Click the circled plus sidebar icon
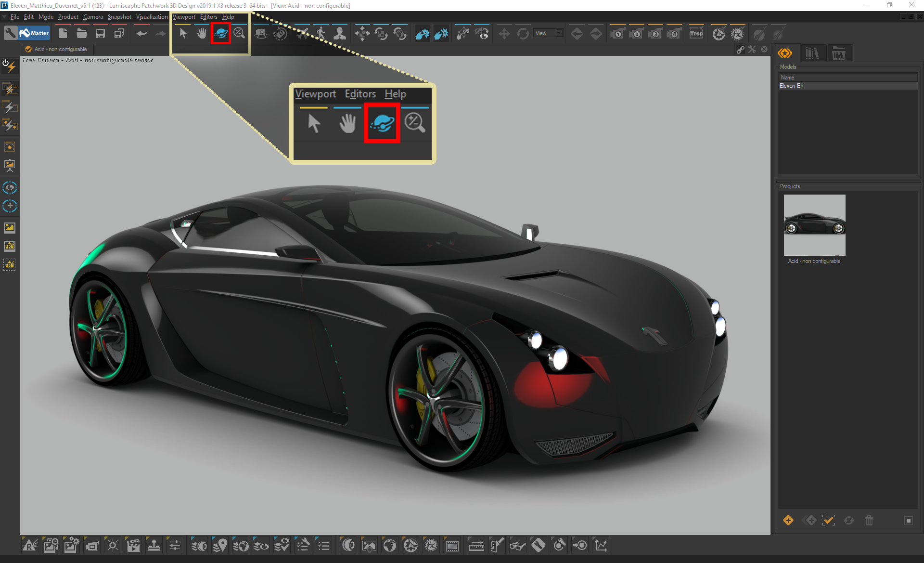This screenshot has height=563, width=924. point(10,206)
